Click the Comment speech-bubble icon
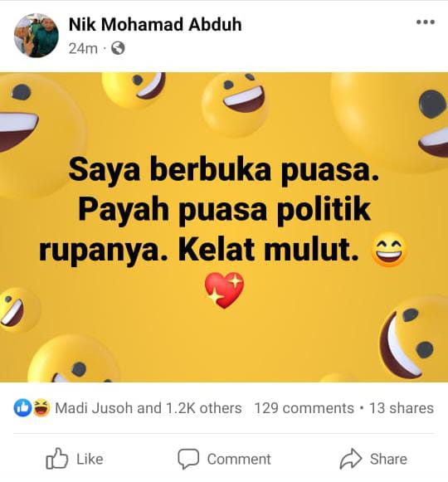Screen dimensions: 448x482 pyautogui.click(x=188, y=459)
